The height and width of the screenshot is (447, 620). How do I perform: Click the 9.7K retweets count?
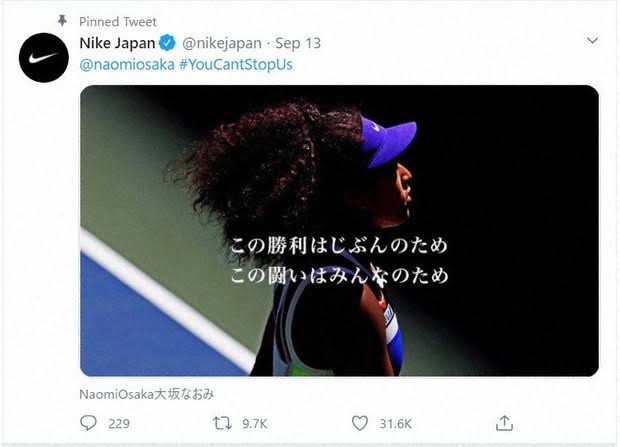tap(255, 424)
